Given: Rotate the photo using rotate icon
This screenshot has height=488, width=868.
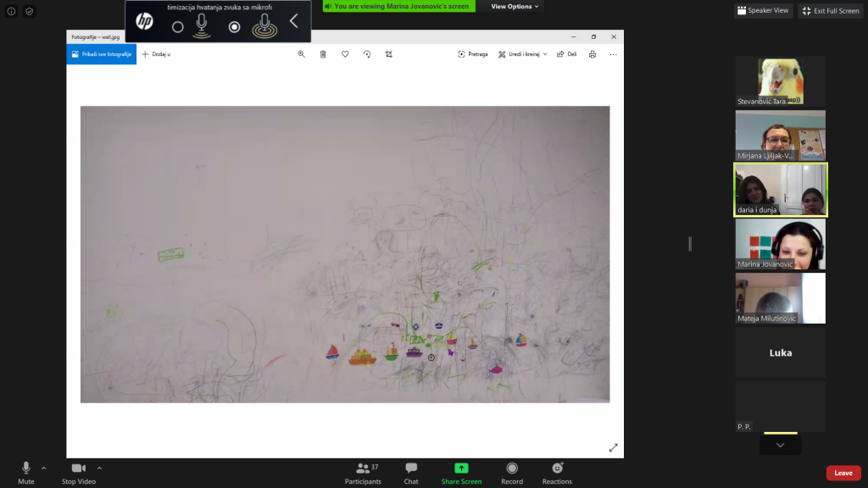Looking at the screenshot, I should [367, 54].
